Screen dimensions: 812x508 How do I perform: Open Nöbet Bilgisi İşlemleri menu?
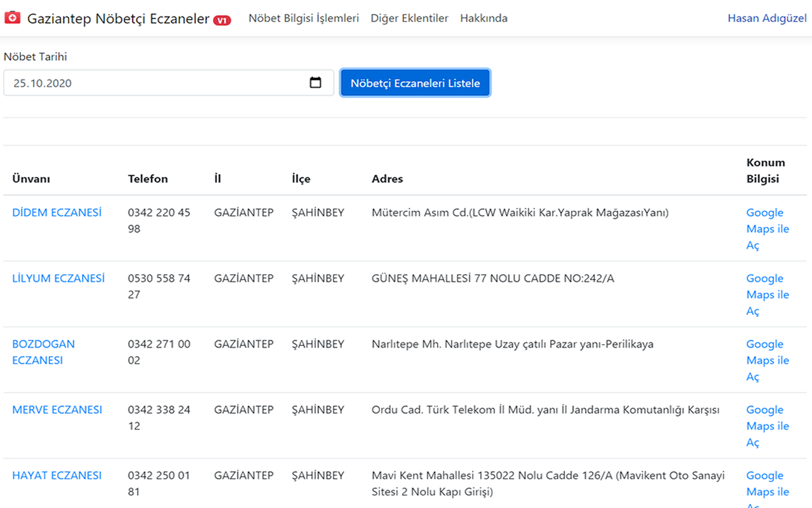pos(304,18)
